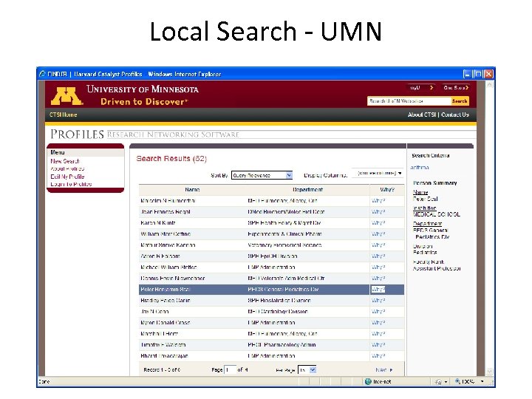532x399 pixels.
Task: Click the 'MEDICAL SCHOOL' institution value
Action: pos(437,214)
